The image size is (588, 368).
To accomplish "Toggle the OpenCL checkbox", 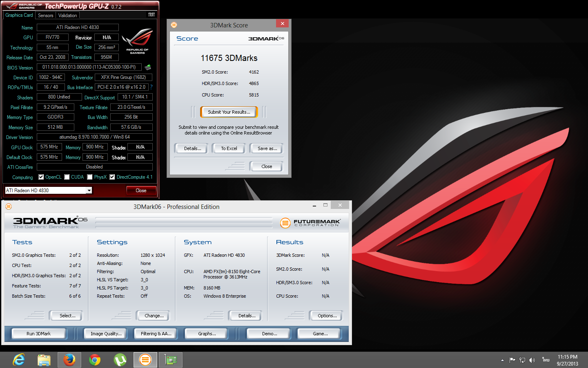I will [41, 177].
